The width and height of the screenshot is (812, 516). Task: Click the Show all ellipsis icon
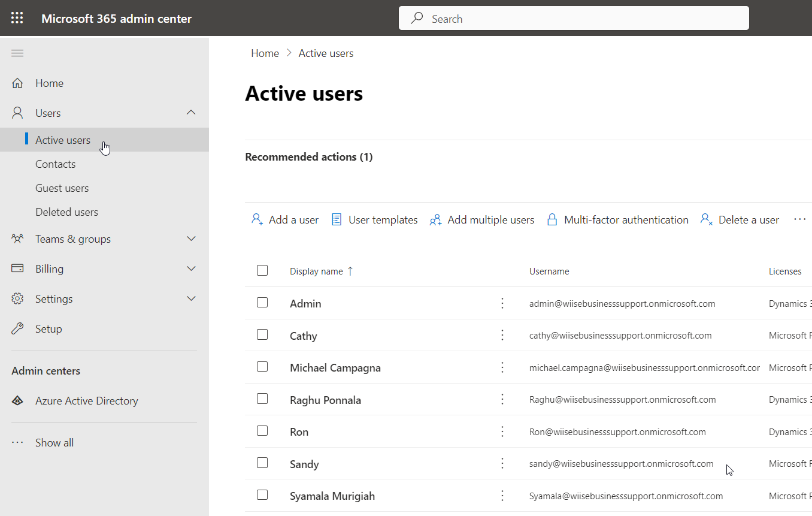pyautogui.click(x=17, y=443)
